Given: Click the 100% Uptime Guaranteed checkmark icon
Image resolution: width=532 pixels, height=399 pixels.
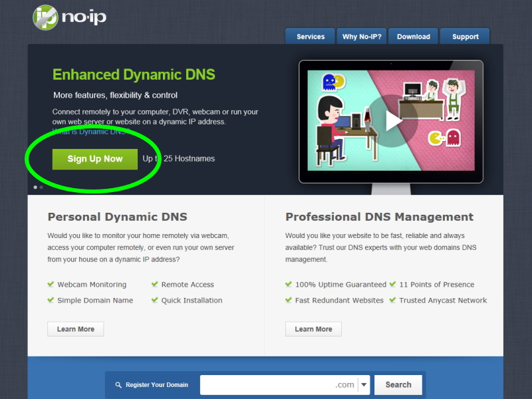Looking at the screenshot, I should pos(289,284).
